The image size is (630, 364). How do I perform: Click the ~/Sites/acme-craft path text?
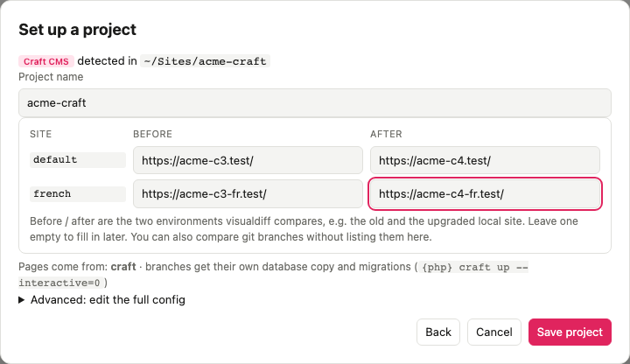(205, 61)
